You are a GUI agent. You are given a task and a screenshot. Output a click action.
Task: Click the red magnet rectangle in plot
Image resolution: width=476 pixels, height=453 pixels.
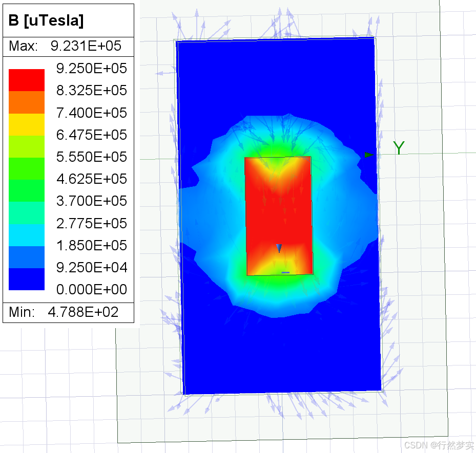point(279,216)
